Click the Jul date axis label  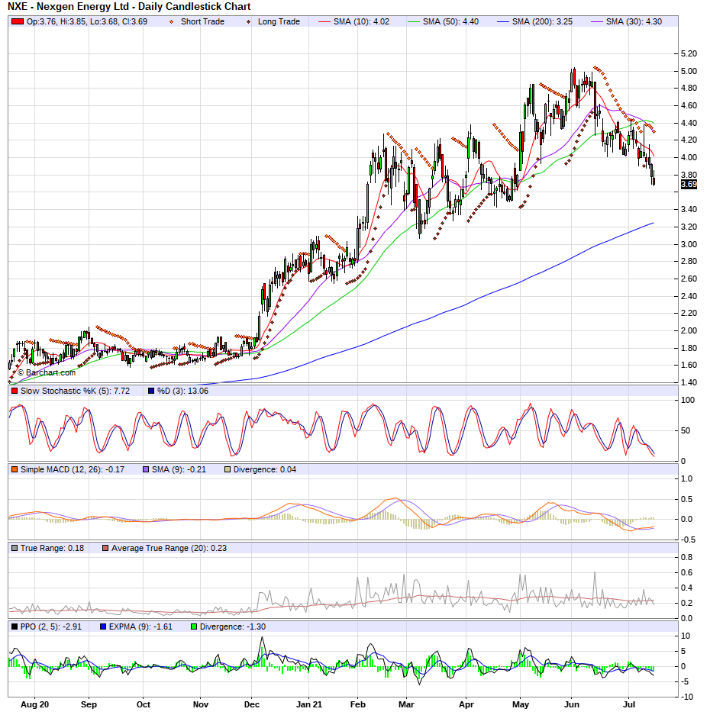click(x=629, y=704)
